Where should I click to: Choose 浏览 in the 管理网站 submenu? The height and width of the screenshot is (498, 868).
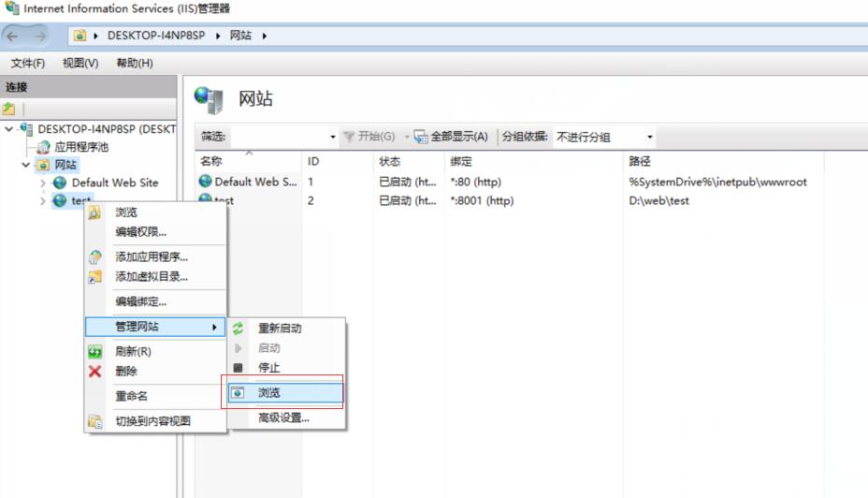coord(285,393)
